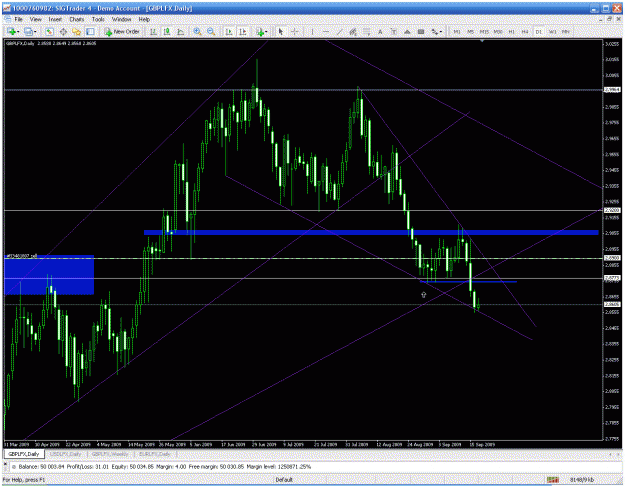Select the Text (A) drawing tool
The width and height of the screenshot is (625, 486).
click(x=380, y=31)
